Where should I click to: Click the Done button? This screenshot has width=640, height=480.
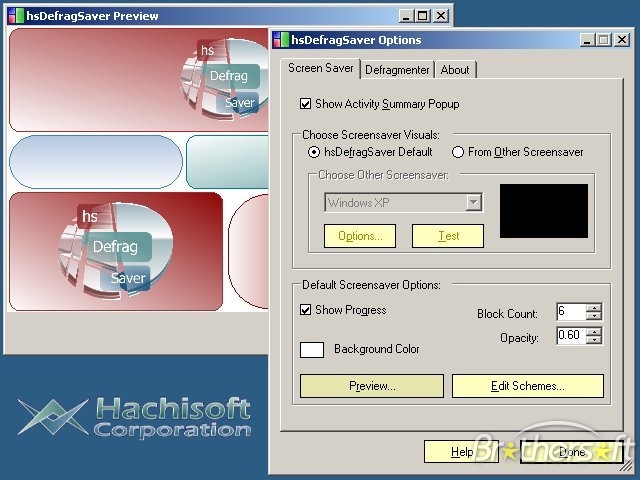pos(572,452)
